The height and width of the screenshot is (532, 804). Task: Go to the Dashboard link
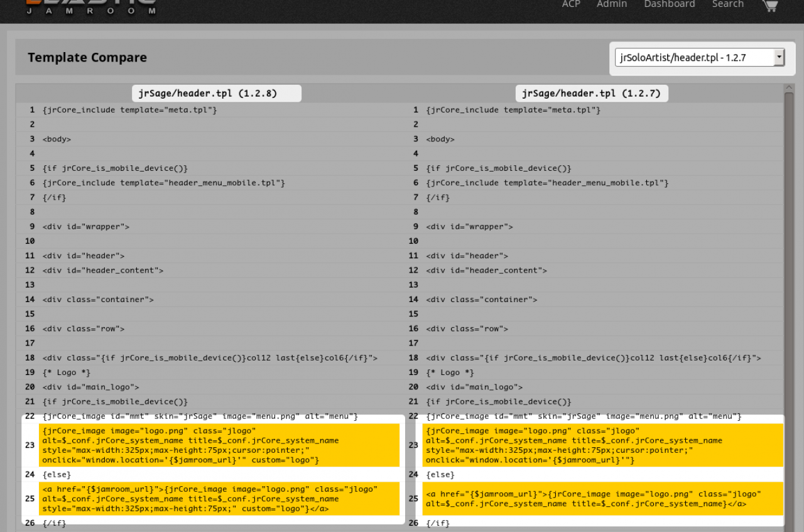tap(669, 4)
